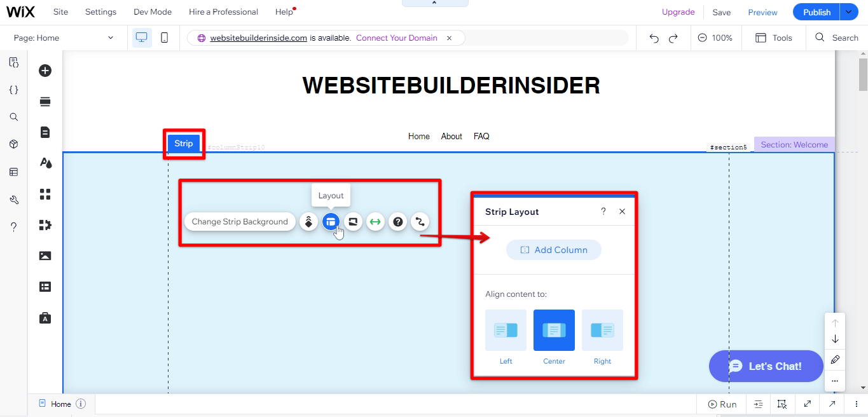Click the Add Column button
This screenshot has height=417, width=868.
point(554,250)
